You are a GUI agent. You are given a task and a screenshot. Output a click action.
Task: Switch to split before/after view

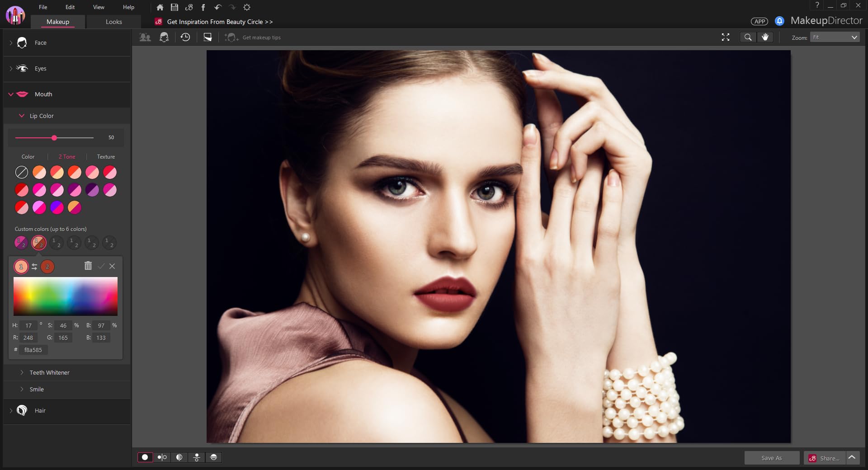[x=179, y=457]
